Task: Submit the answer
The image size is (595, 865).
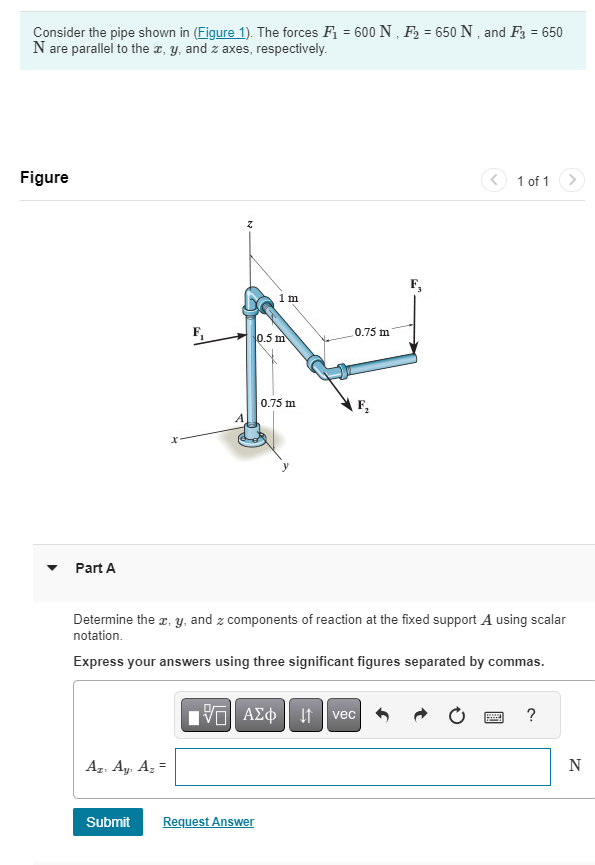Action: (107, 821)
